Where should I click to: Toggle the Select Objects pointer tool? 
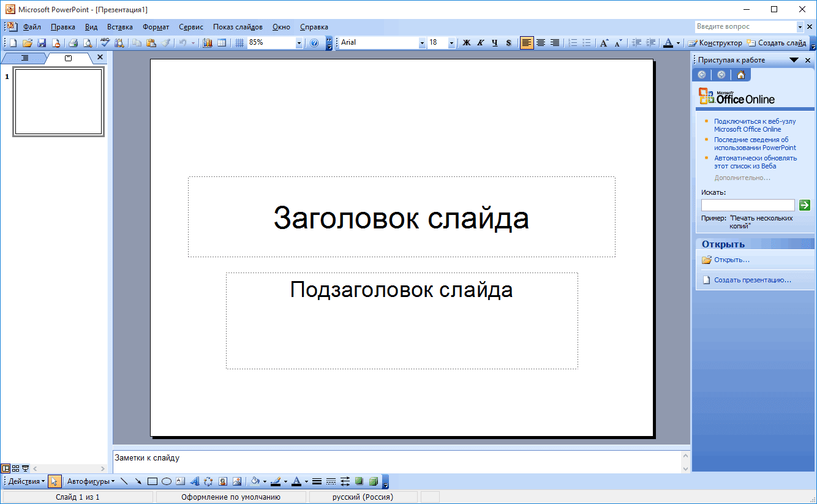54,481
